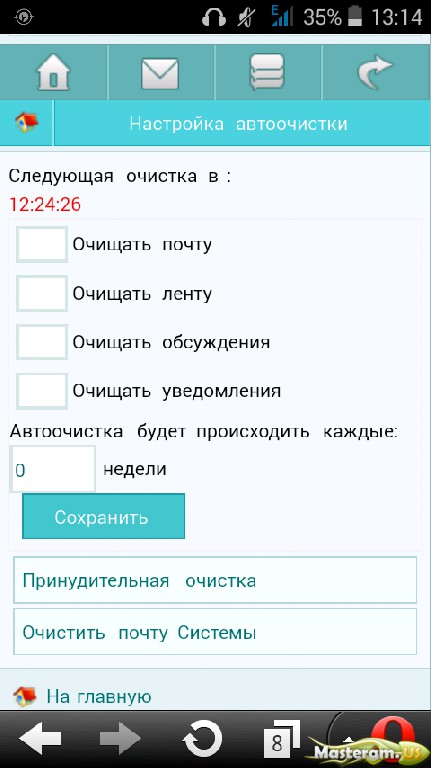Follow the На главную link
Viewport: 431px width, 768px height.
(99, 696)
